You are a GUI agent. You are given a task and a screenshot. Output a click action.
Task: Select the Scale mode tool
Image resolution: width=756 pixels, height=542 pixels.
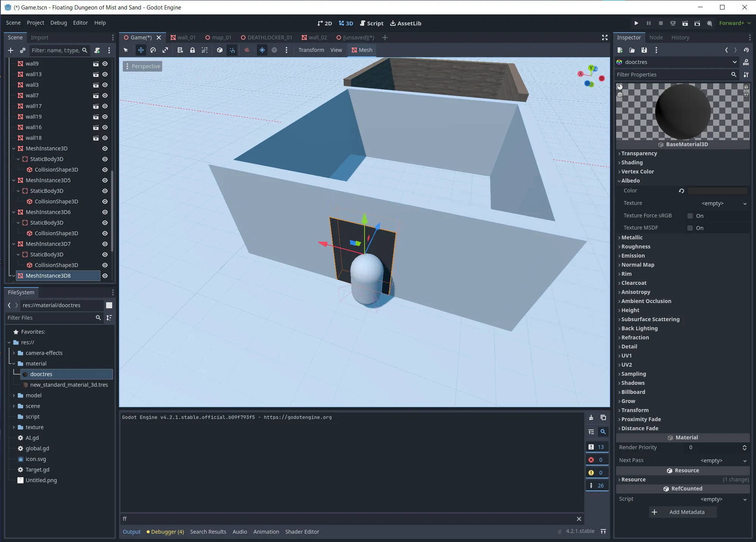[165, 50]
